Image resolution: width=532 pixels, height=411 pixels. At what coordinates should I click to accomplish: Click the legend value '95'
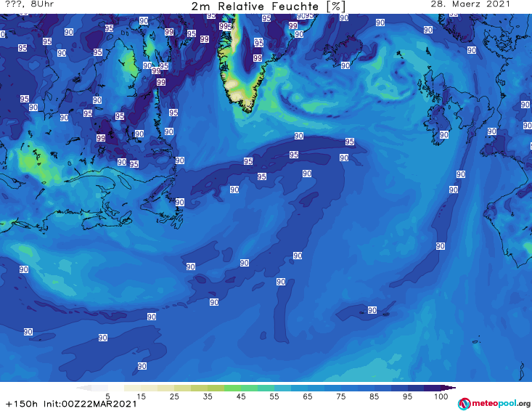pos(407,396)
